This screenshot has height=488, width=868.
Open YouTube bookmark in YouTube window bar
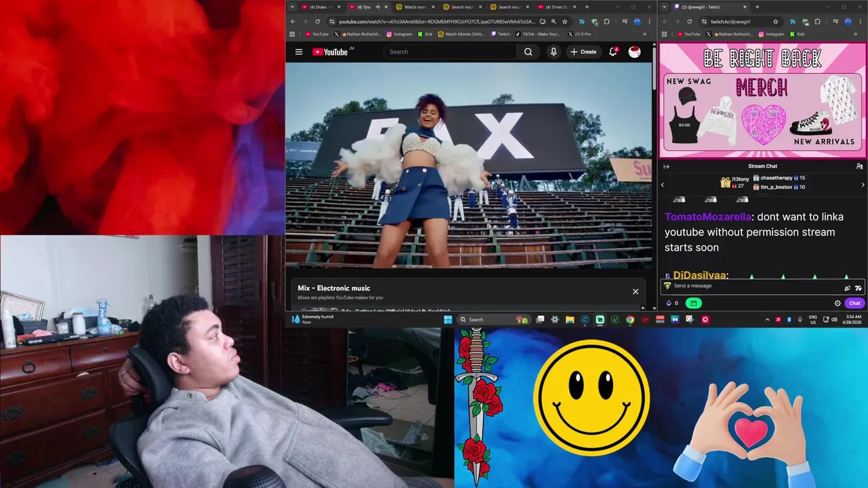click(317, 34)
